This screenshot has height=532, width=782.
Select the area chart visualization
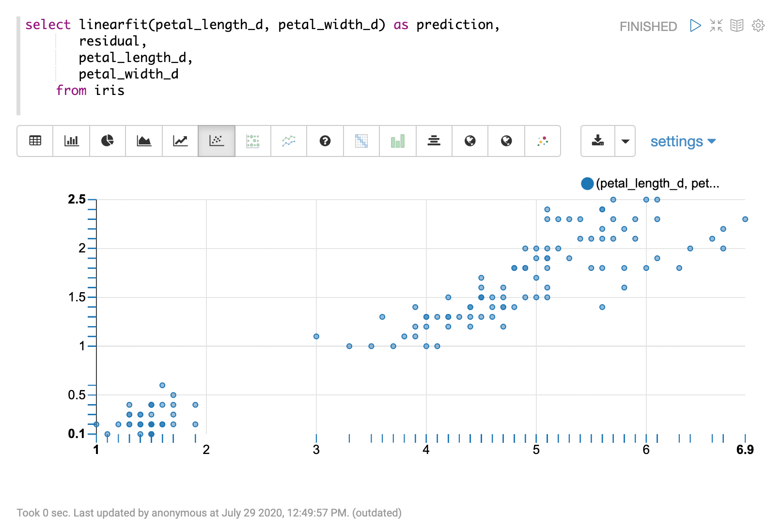click(x=143, y=141)
